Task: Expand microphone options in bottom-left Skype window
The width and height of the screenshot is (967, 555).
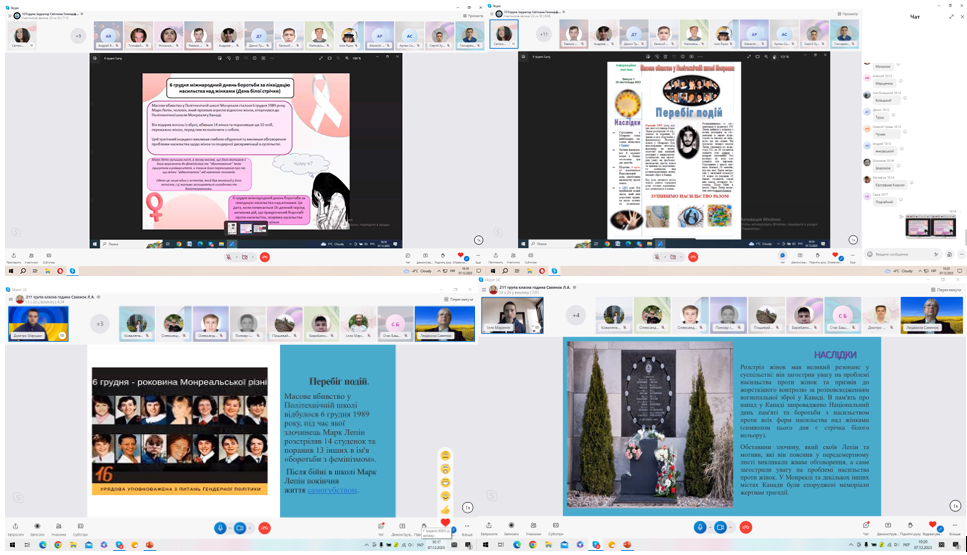Action: point(229,528)
